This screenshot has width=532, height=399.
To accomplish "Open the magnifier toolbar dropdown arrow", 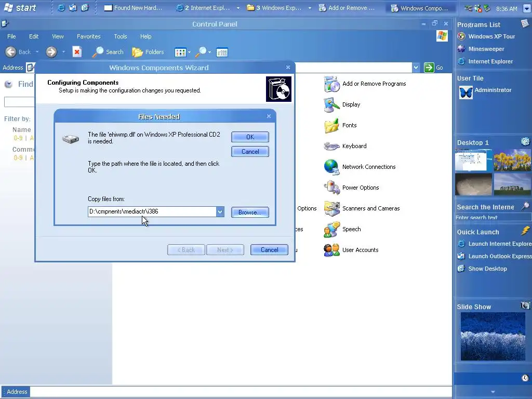I will (210, 52).
